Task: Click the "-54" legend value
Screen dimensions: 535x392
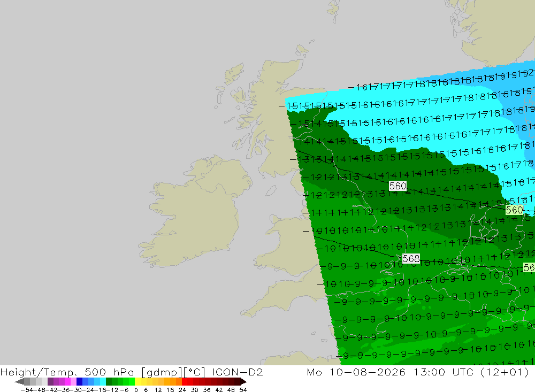Action: tap(27, 390)
